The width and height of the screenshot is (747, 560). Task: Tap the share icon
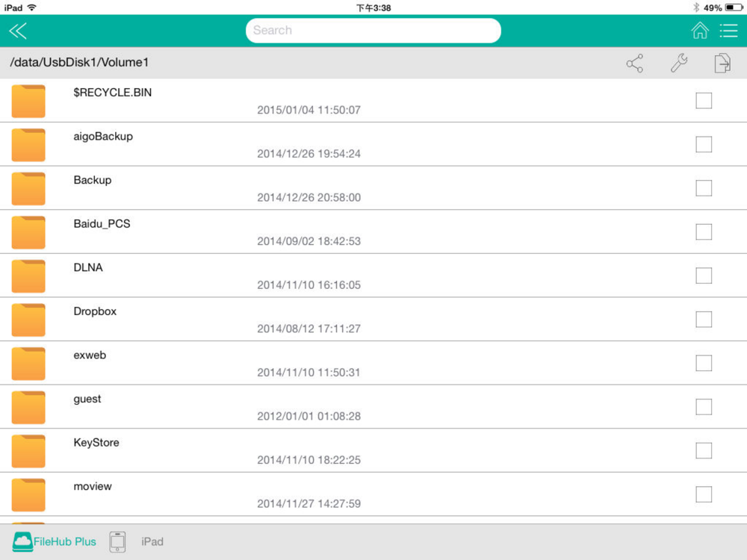pos(634,63)
